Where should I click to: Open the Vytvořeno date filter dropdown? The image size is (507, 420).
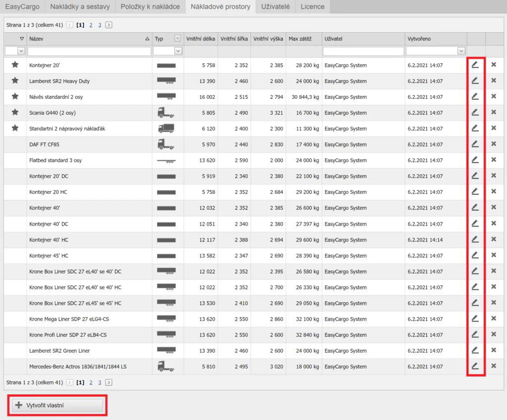461,51
